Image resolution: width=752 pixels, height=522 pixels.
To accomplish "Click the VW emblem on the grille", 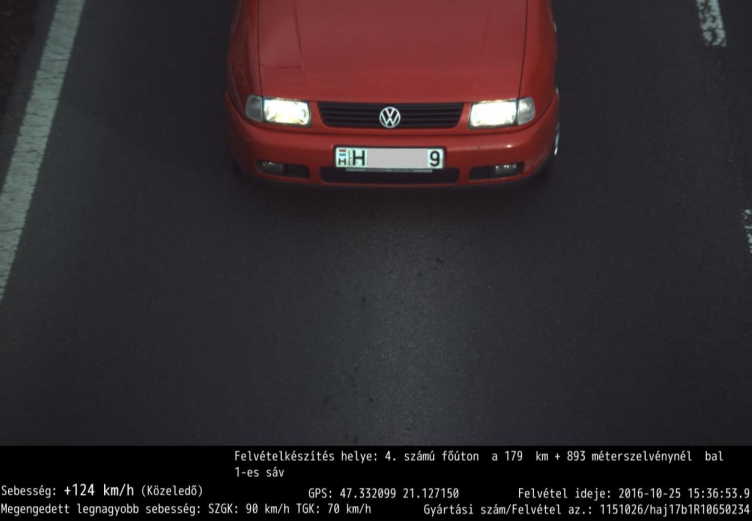I will (390, 117).
